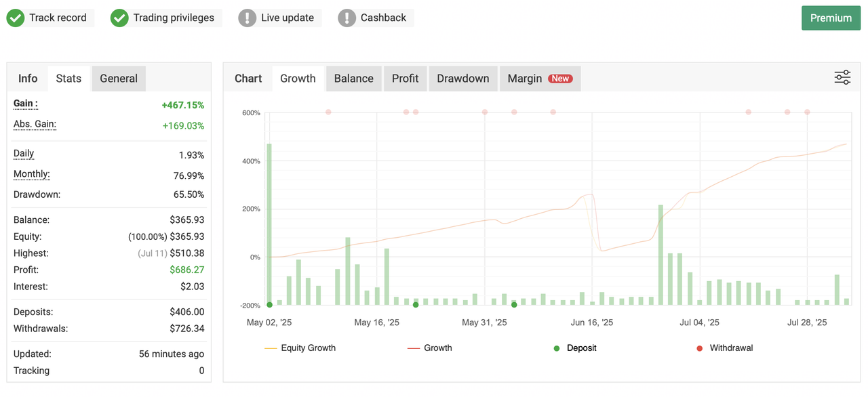Click the 1.93% daily value

192,155
